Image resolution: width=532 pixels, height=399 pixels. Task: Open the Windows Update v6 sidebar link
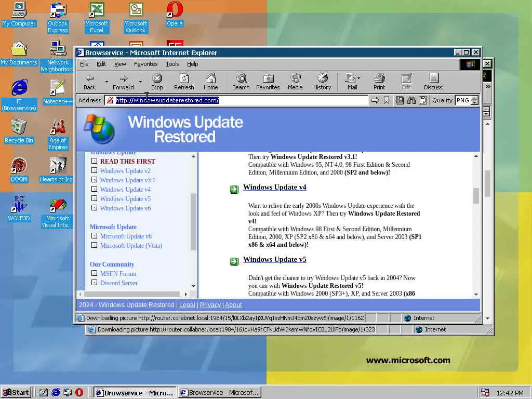pyautogui.click(x=125, y=208)
